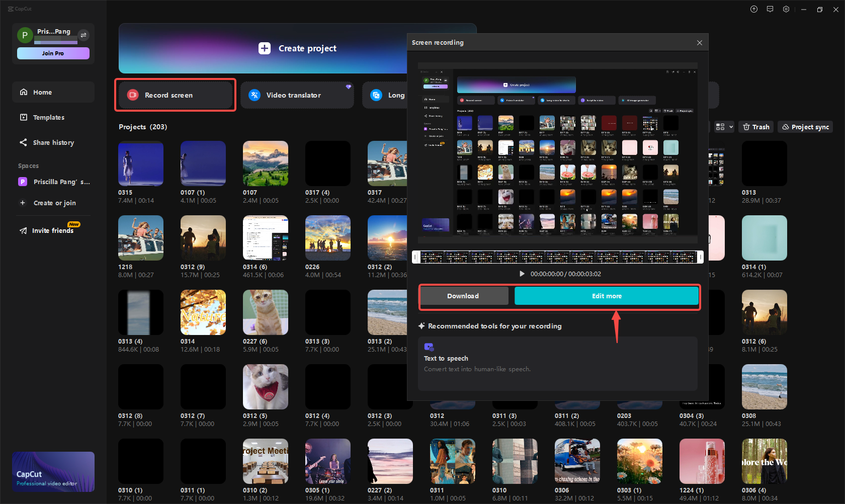
Task: Open Share history
Action: tap(53, 142)
